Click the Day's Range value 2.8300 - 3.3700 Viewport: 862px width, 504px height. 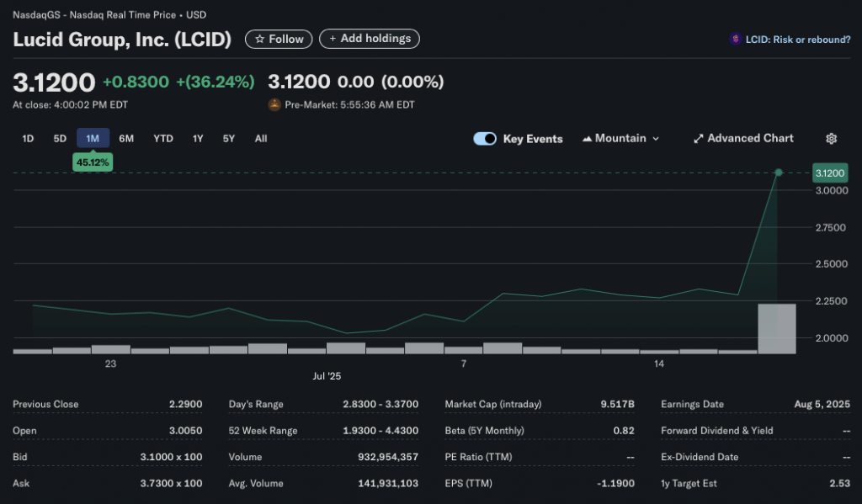(380, 404)
